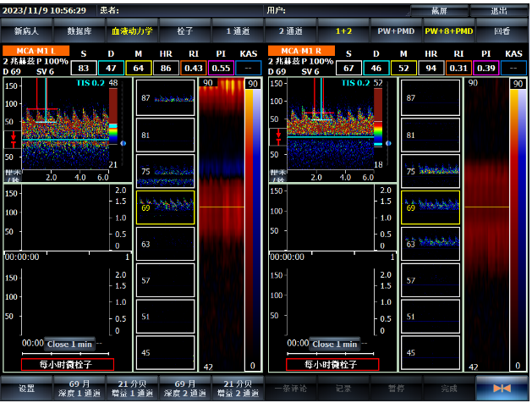Open the 新病人 tab
Image resolution: width=532 pixels, height=403 pixels.
click(26, 31)
